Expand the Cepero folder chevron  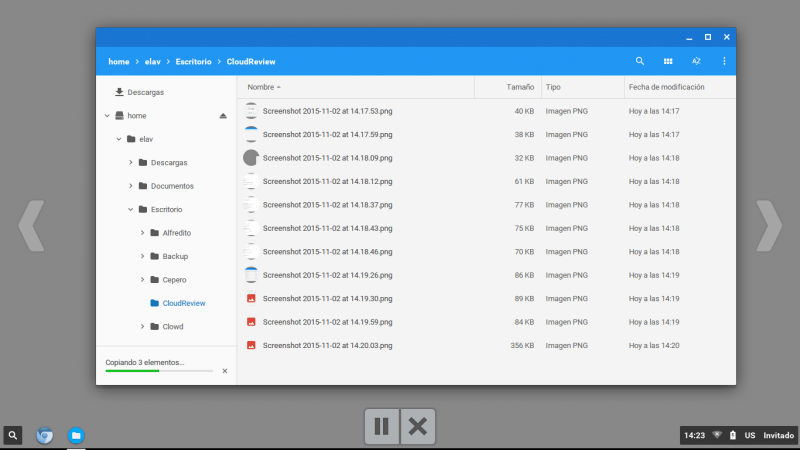click(142, 280)
